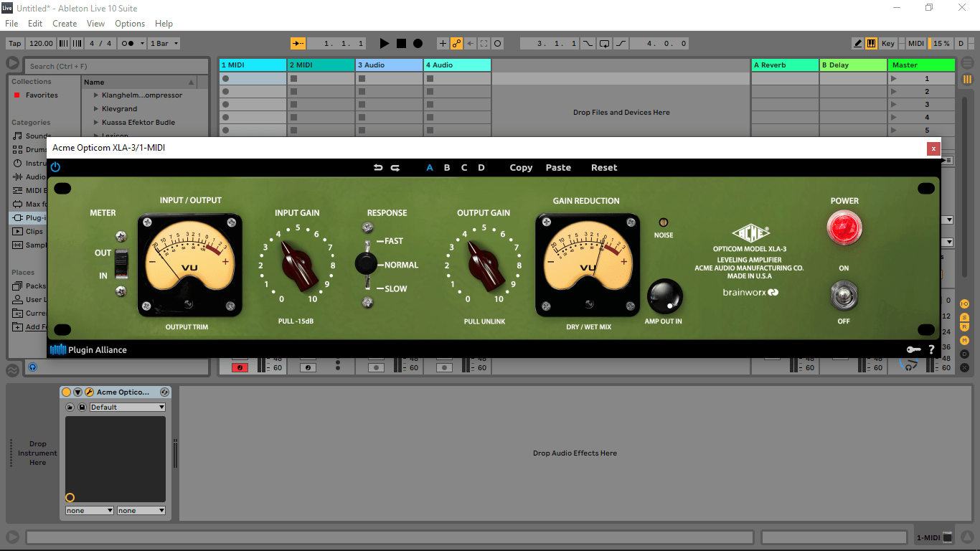Screen dimensions: 980x551
Task: Toggle the Follow arrow button in transport
Action: tap(298, 44)
